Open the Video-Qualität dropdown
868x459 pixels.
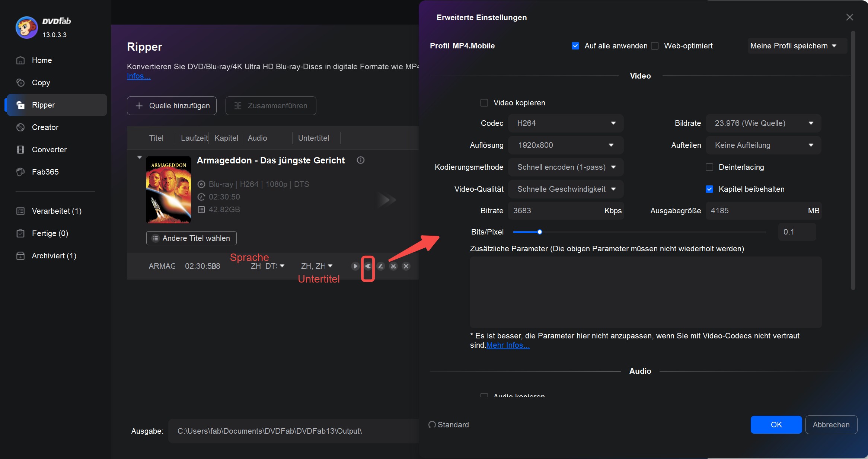tap(565, 189)
